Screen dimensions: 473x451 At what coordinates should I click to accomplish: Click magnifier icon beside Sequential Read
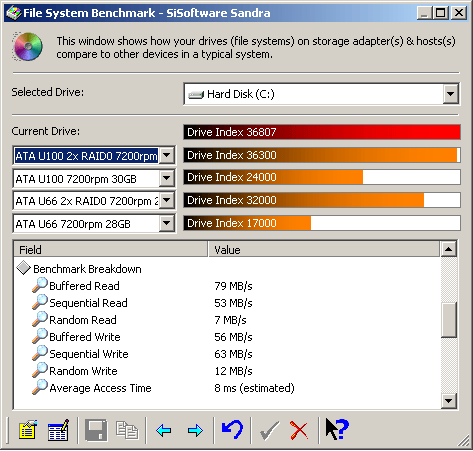40,302
